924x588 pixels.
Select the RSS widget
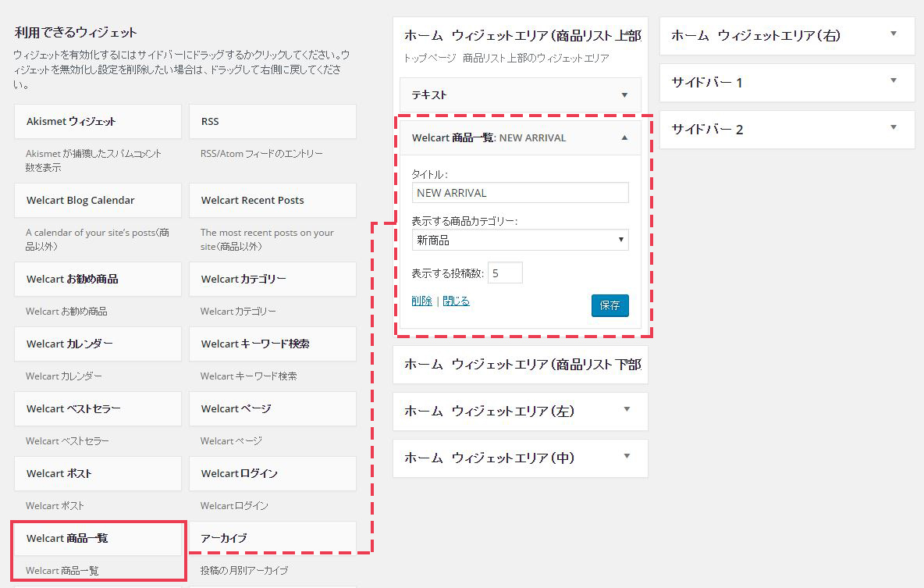click(x=272, y=122)
